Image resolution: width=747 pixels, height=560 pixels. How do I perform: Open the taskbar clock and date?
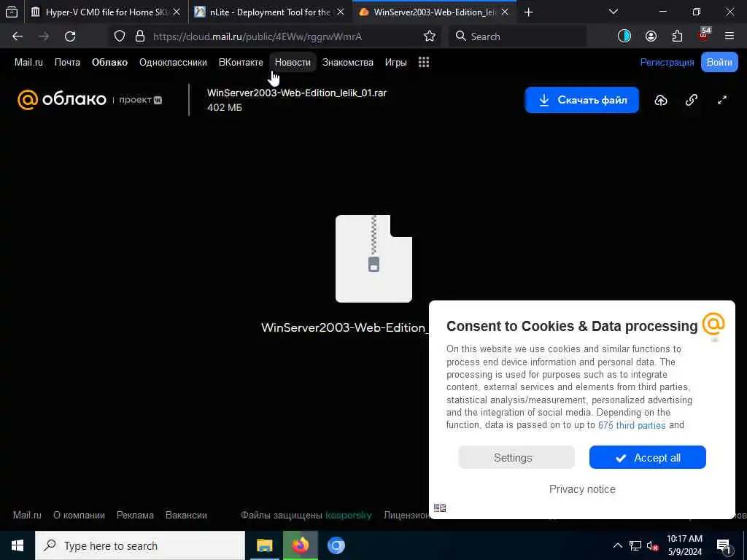684,545
